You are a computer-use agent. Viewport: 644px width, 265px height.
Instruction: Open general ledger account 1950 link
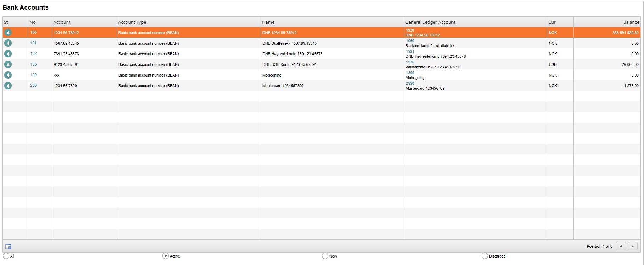tap(410, 41)
